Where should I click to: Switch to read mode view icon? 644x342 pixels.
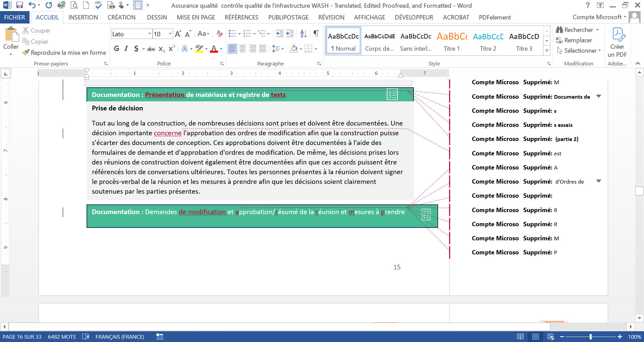point(520,337)
